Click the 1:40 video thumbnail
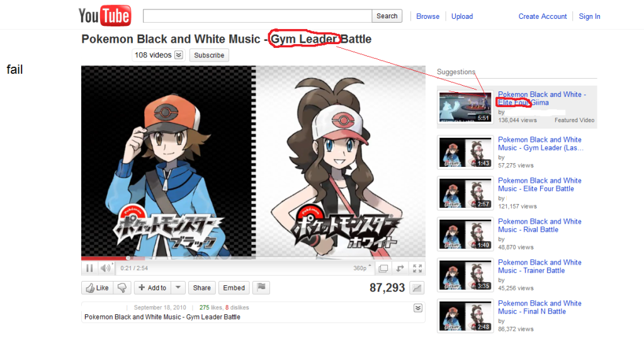 tap(465, 234)
